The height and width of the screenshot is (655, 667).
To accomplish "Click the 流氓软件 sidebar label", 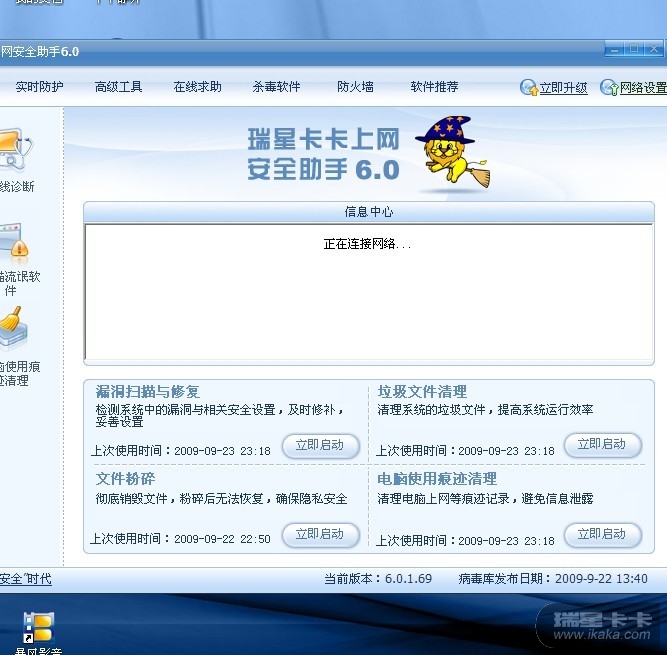I will [x=20, y=283].
